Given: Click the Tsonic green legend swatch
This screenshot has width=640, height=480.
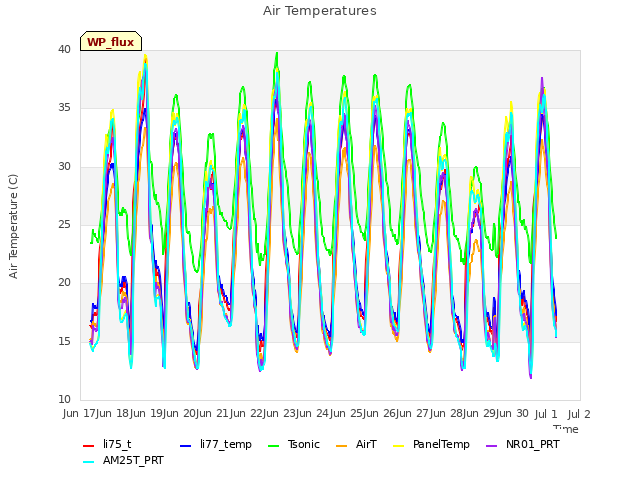Looking at the screenshot, I should [x=273, y=446].
